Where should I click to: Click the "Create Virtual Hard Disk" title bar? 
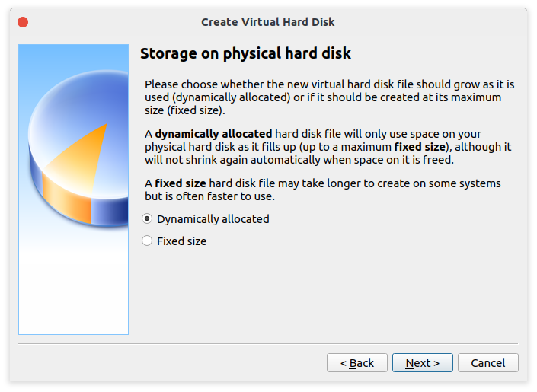268,22
